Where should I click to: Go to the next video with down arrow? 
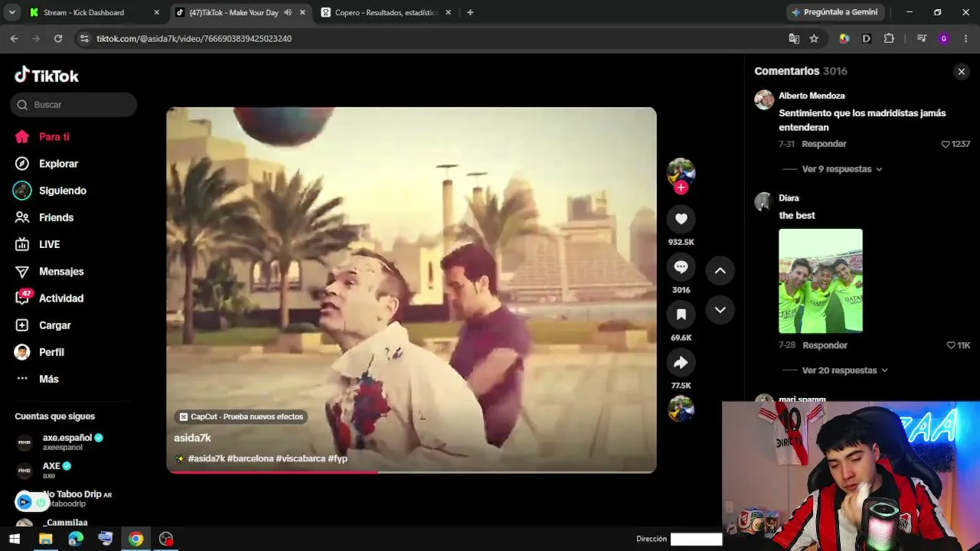pos(720,309)
